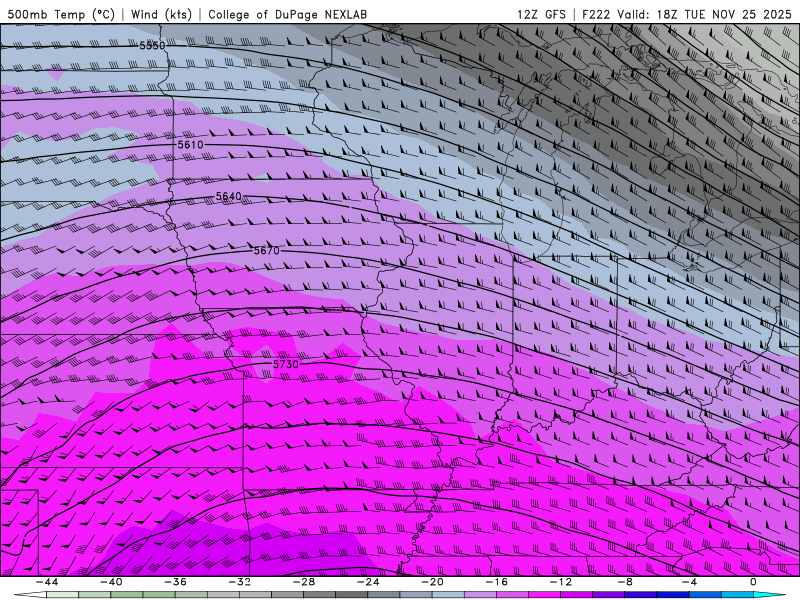Viewport: 800px width, 600px height.
Task: Click the 5670 height contour label
Action: coord(267,251)
